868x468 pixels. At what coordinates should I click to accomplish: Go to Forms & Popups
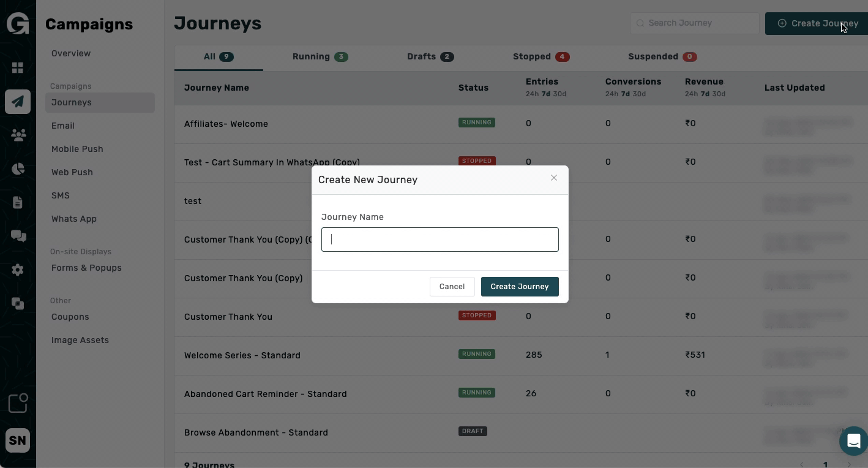86,268
